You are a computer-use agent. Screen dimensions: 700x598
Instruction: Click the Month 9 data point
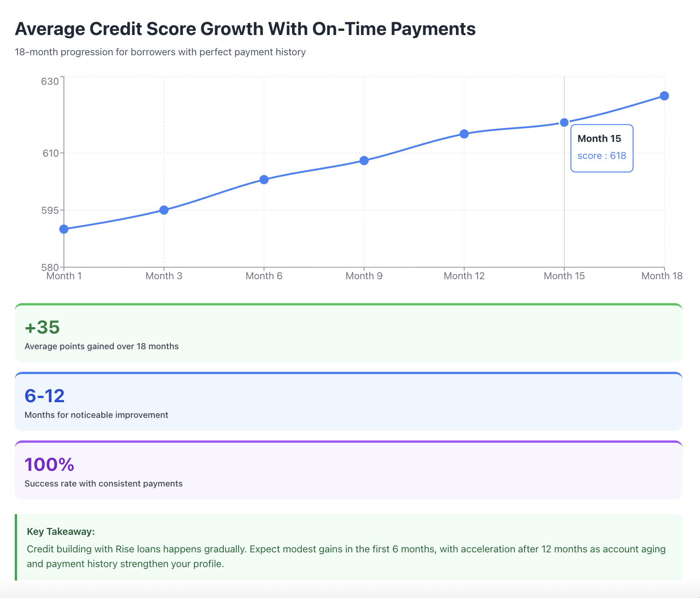pos(364,160)
